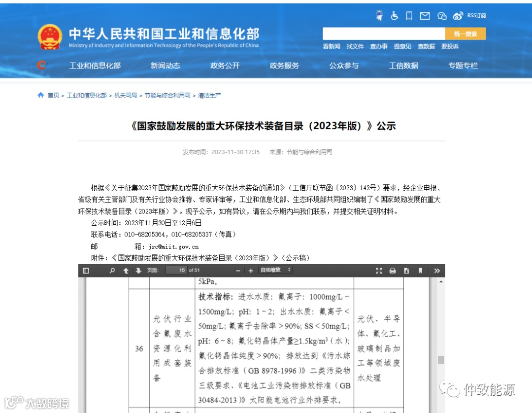This screenshot has width=532, height=413.
Task: Click the PDF page number field
Action: [176, 270]
